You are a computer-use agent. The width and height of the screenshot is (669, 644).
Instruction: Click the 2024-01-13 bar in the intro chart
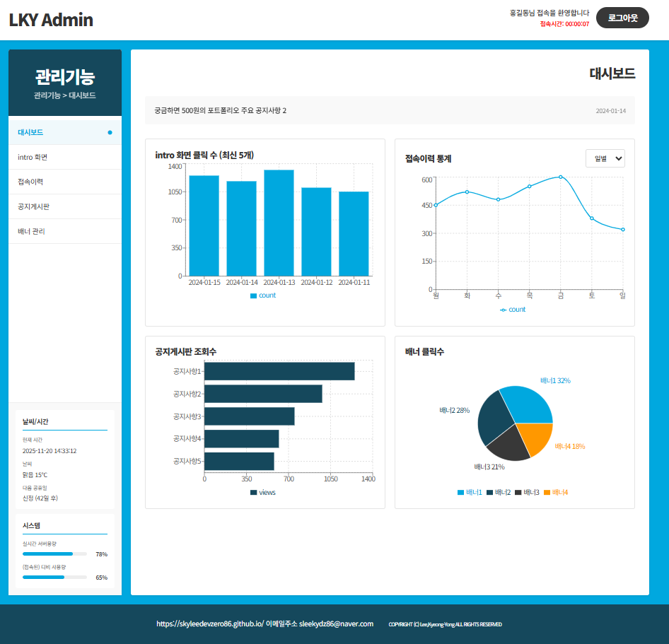point(279,223)
